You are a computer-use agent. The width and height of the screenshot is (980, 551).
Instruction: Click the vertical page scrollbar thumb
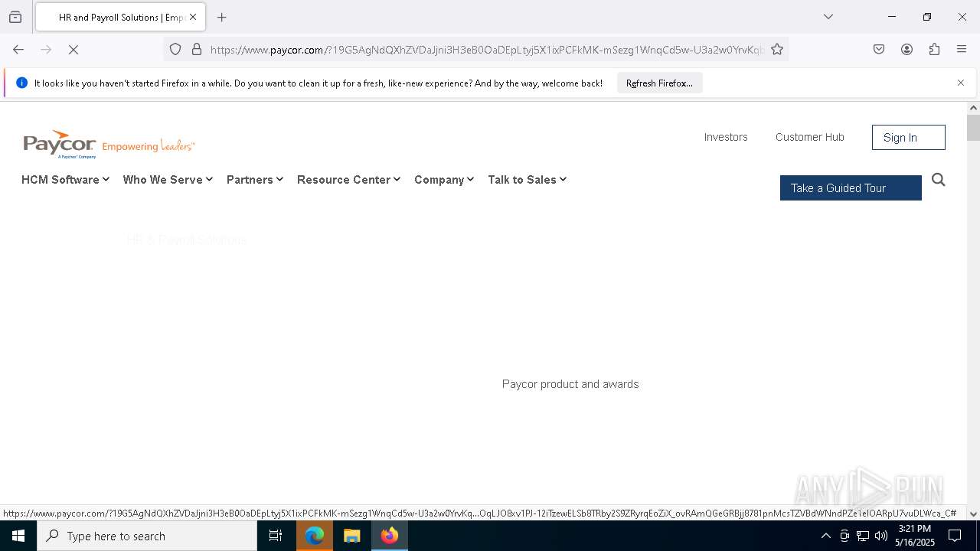pyautogui.click(x=973, y=128)
